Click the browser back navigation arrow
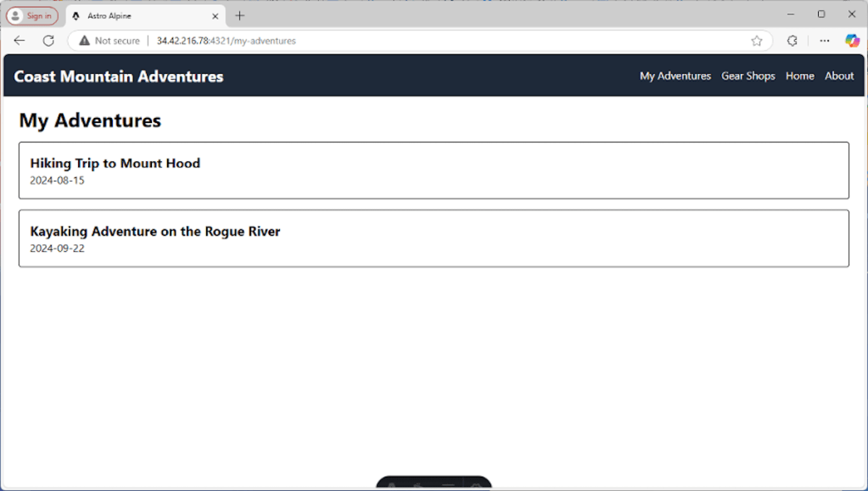This screenshot has width=868, height=491. click(19, 40)
